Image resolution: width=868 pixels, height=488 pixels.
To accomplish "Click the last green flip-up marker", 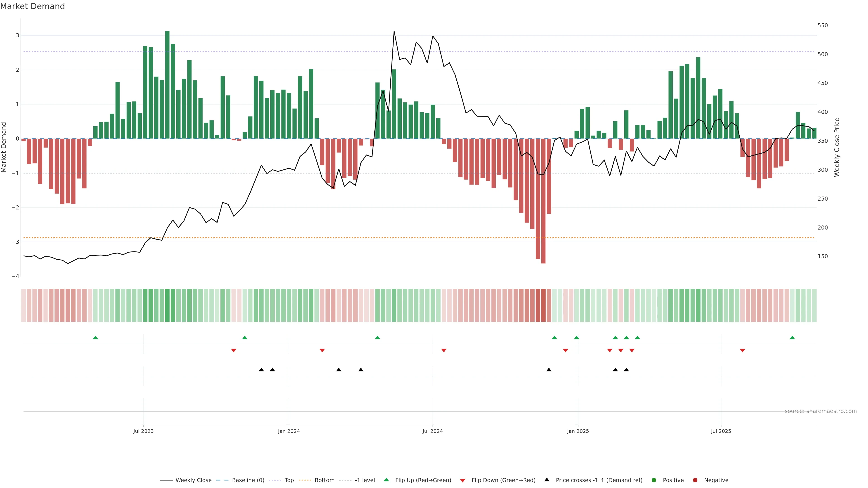I will point(792,338).
